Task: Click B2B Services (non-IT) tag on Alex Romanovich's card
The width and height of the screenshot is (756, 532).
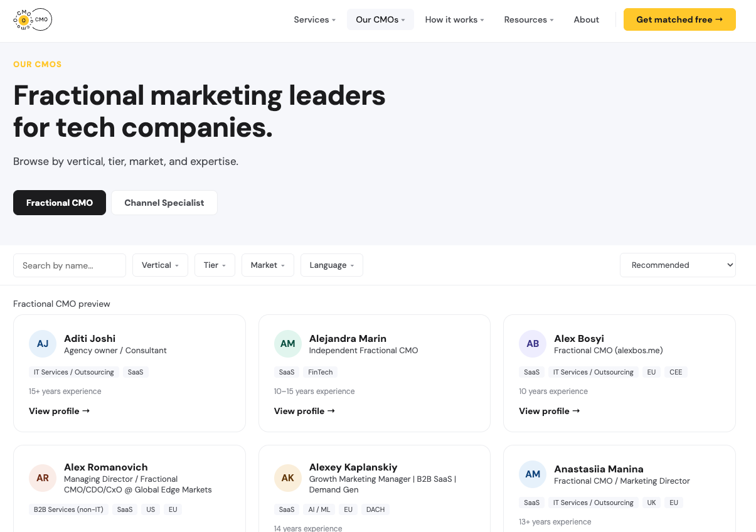Action: point(69,509)
